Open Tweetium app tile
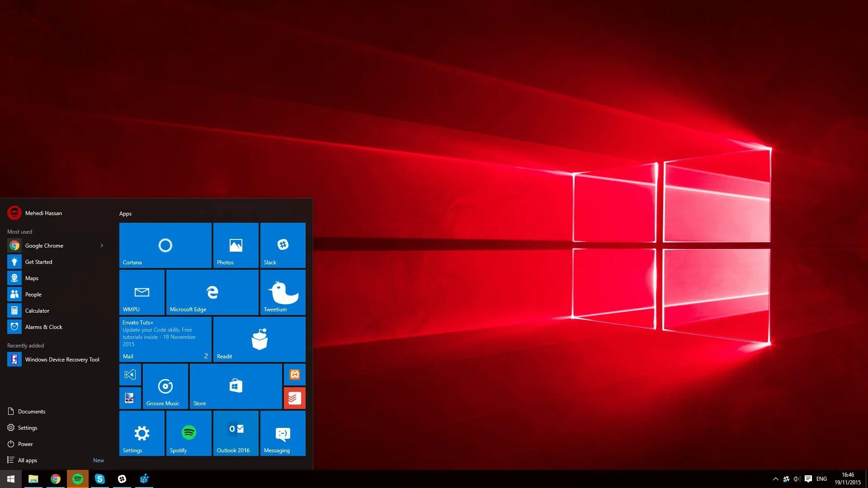The image size is (868, 488). point(283,292)
